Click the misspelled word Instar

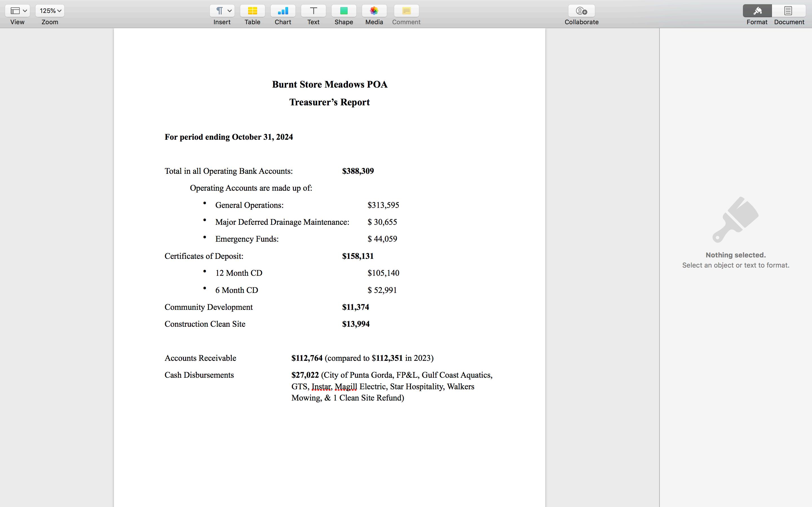coord(321,387)
